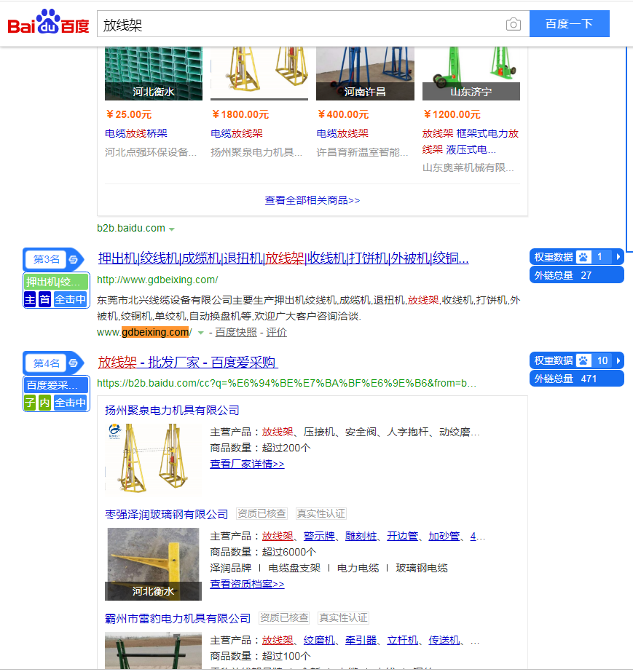This screenshot has height=672, width=633.
Task: Click 外链总量 471 badge
Action: tap(576, 379)
